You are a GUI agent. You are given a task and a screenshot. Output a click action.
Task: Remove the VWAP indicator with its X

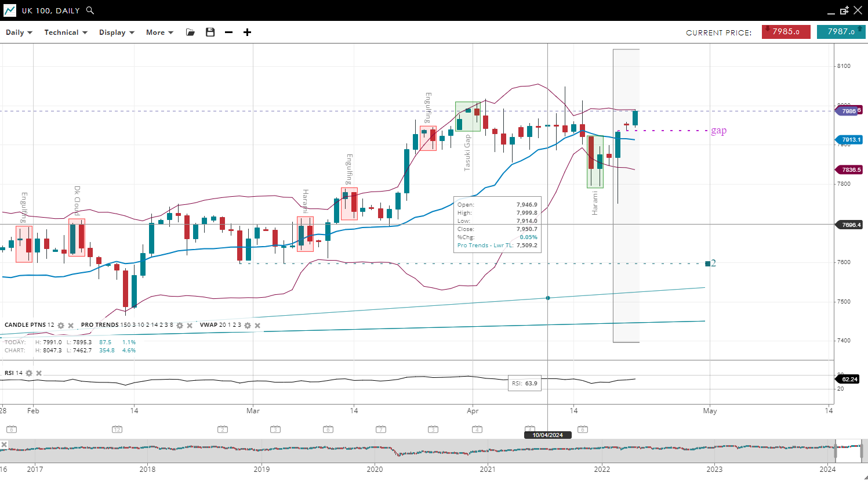point(257,326)
